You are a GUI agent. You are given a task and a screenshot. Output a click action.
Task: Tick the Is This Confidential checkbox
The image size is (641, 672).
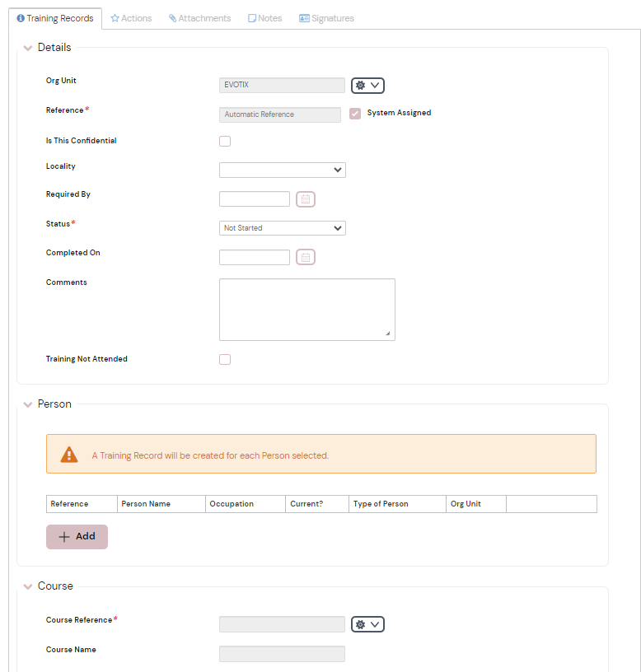click(225, 141)
